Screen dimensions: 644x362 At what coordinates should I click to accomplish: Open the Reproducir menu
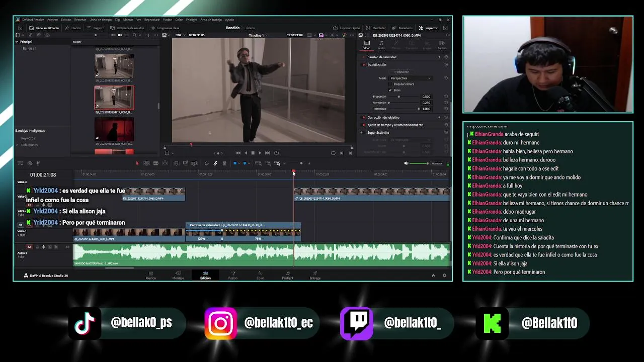pos(152,20)
